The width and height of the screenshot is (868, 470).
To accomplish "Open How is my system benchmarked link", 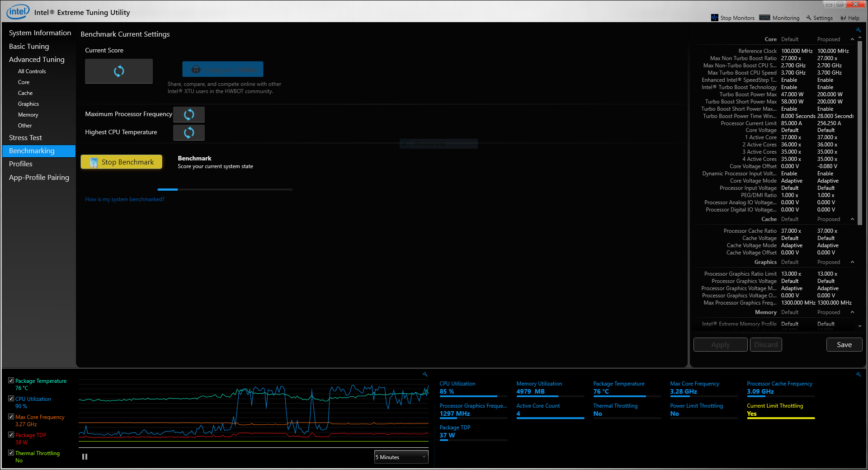I will [x=125, y=199].
